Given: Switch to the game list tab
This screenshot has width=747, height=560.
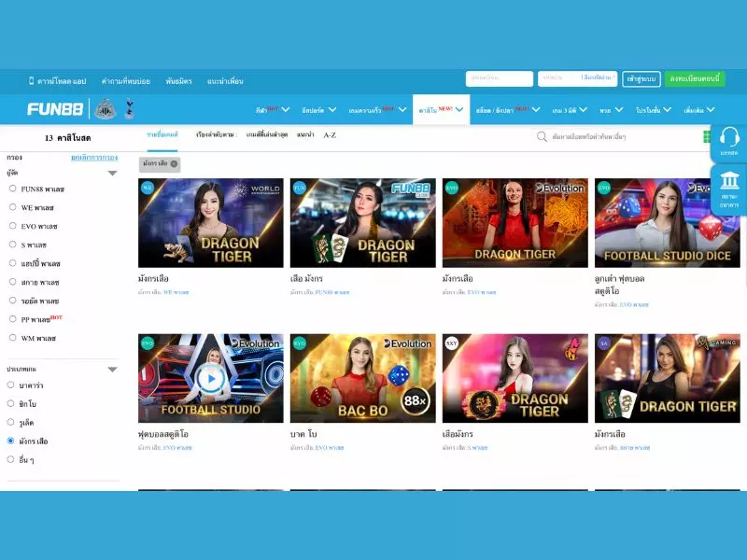Looking at the screenshot, I should (x=162, y=134).
